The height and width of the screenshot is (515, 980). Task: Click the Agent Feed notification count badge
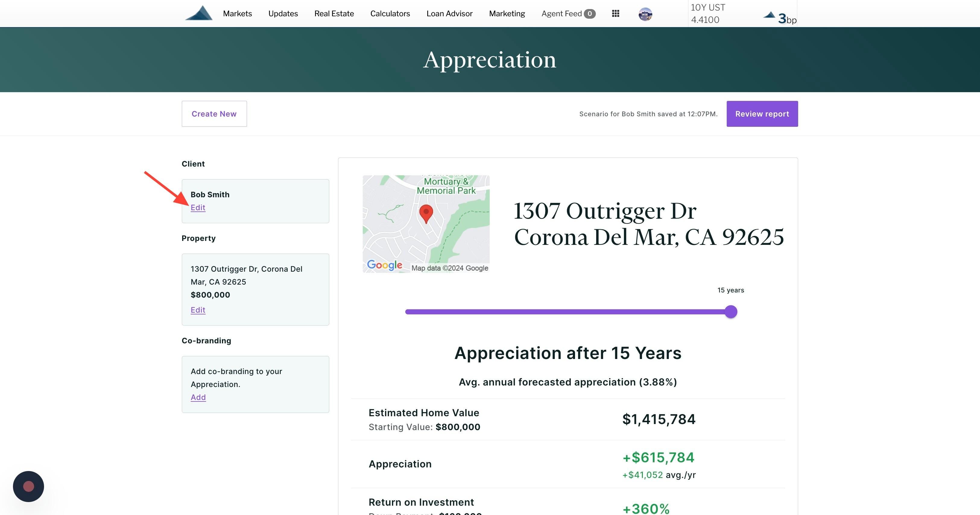tap(590, 14)
